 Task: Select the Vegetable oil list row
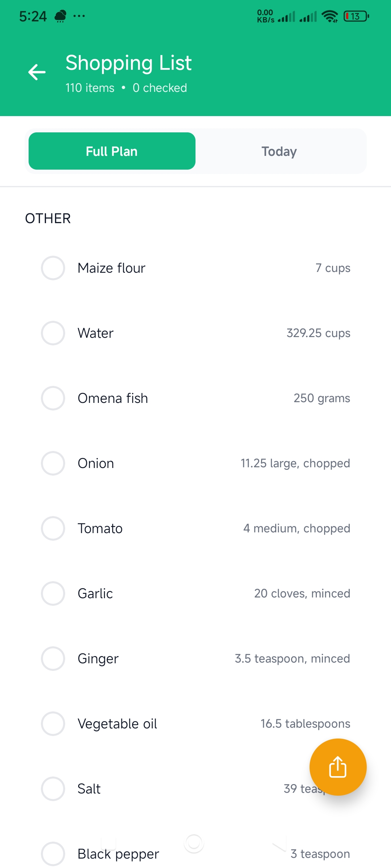195,724
